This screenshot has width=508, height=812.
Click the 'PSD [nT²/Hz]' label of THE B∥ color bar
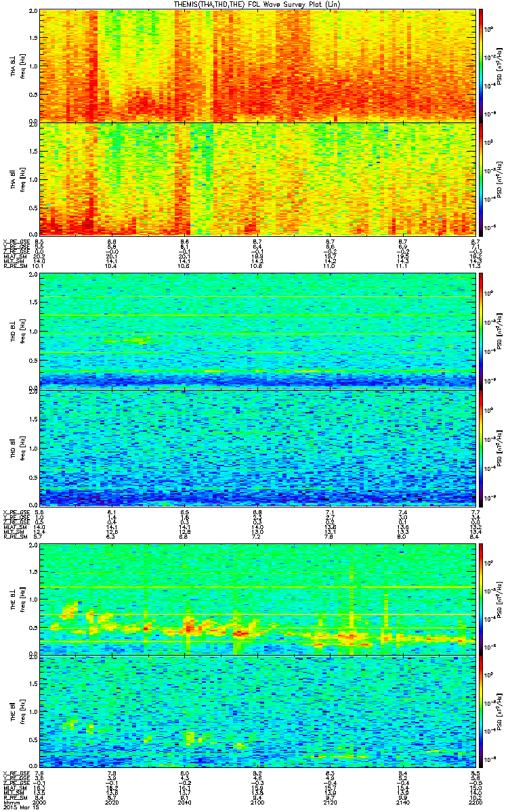(500, 713)
